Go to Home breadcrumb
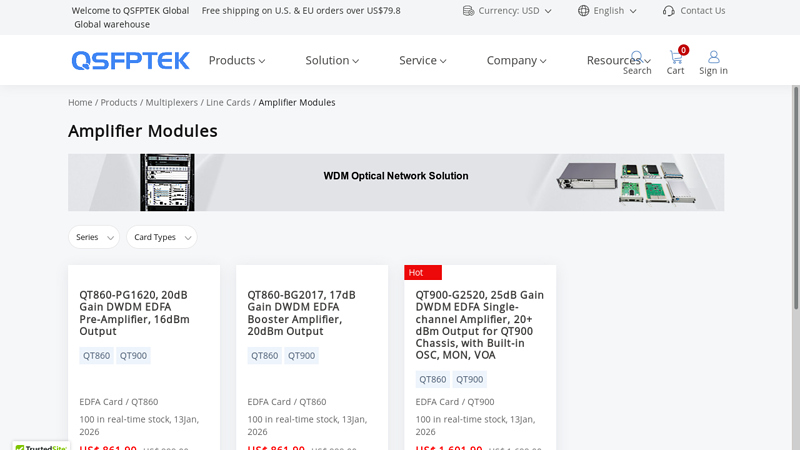The width and height of the screenshot is (800, 450). coord(80,102)
